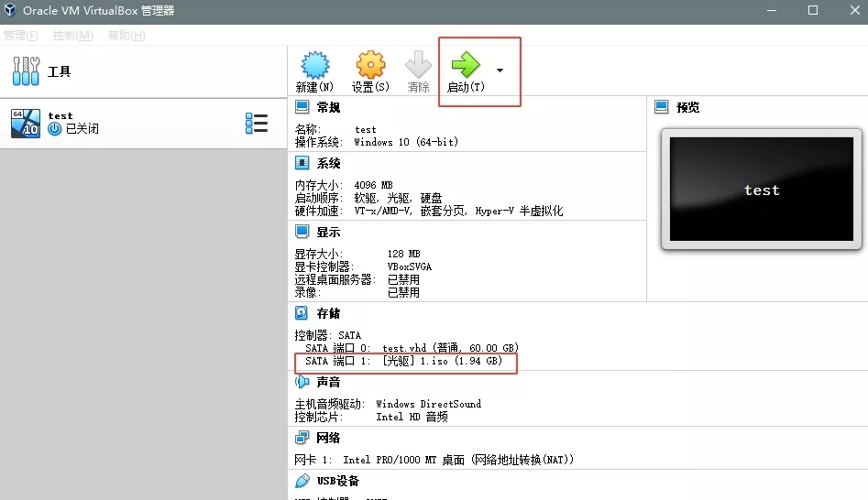Click the Display (显示) section monitor icon
This screenshot has height=500, width=868.
[302, 231]
